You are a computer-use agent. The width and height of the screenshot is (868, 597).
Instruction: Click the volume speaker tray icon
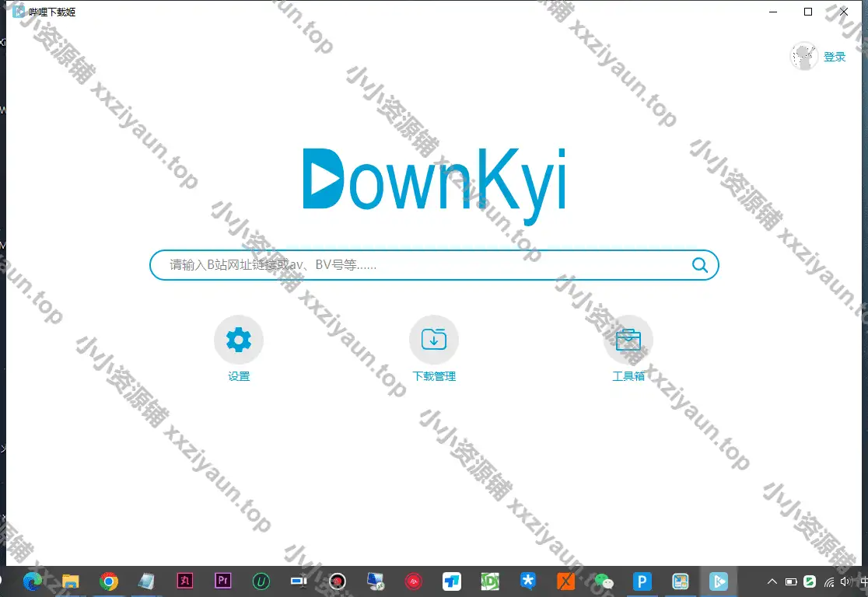pos(846,581)
